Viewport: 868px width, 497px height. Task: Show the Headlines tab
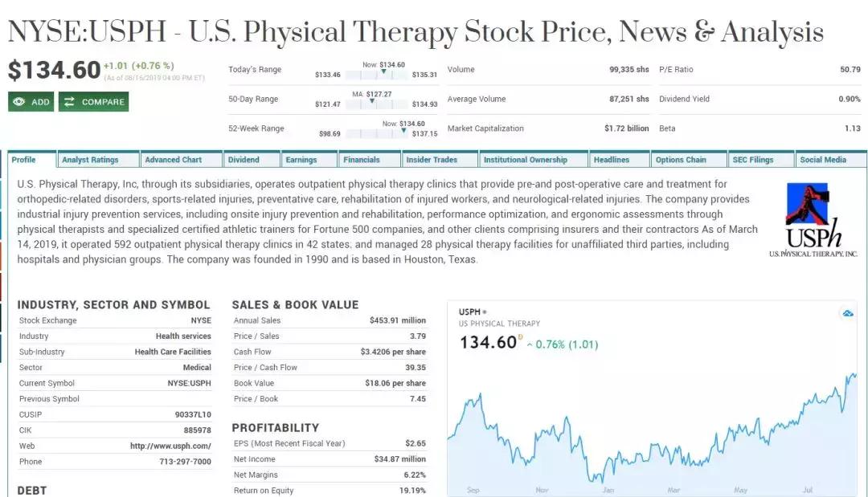(612, 160)
